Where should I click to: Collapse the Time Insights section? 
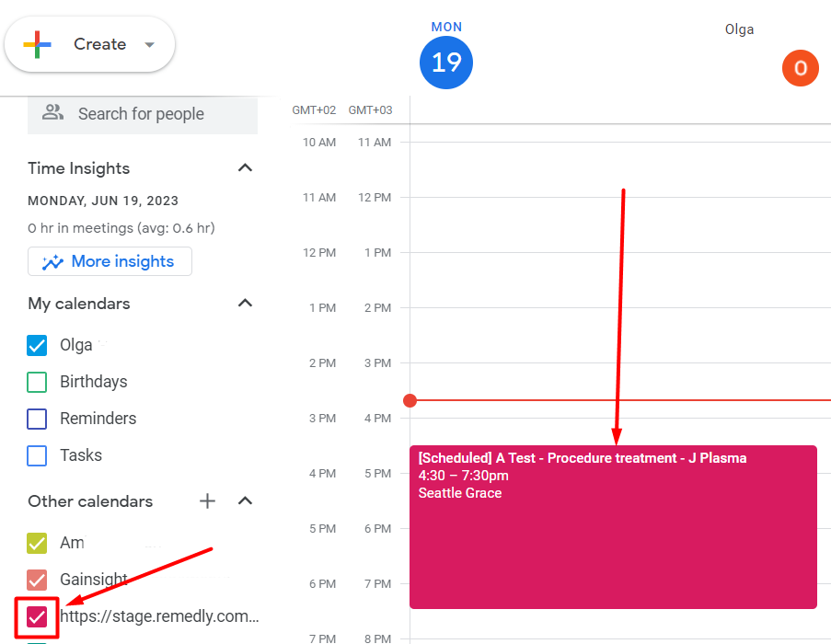coord(245,167)
